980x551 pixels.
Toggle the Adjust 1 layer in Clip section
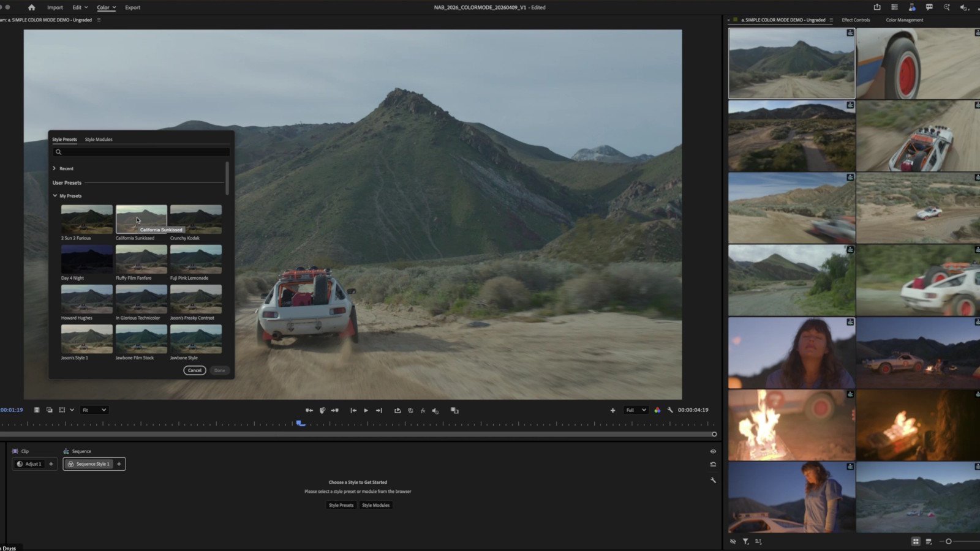[x=29, y=464]
